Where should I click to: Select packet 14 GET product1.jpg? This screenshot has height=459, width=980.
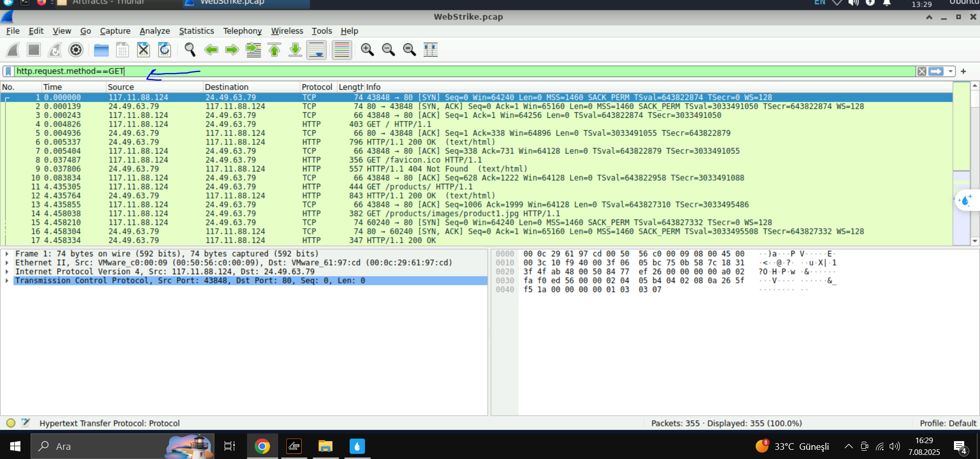coord(477,213)
